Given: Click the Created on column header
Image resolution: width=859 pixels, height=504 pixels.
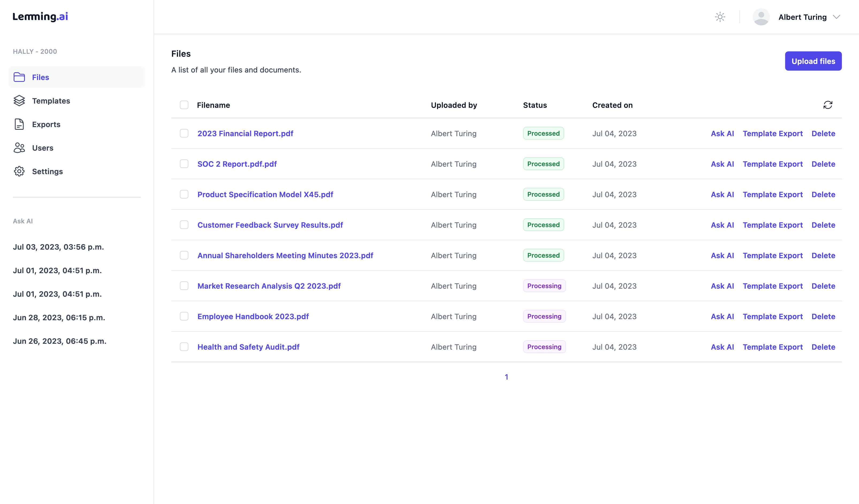Looking at the screenshot, I should point(612,105).
